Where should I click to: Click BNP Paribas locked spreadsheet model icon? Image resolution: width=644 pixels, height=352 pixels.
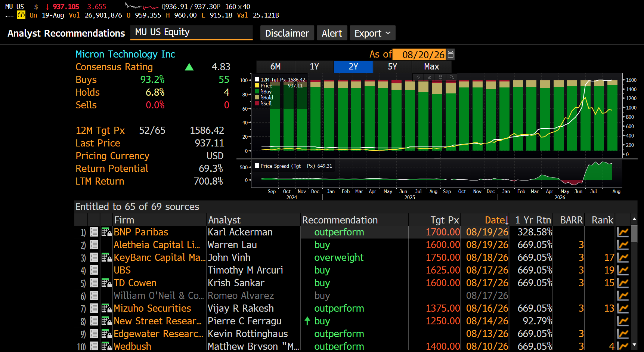106,232
